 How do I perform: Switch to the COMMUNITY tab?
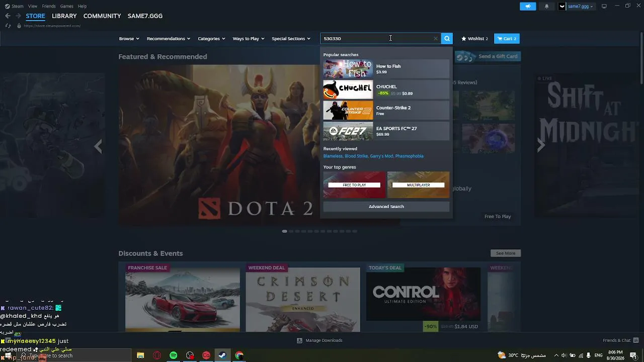pyautogui.click(x=102, y=16)
